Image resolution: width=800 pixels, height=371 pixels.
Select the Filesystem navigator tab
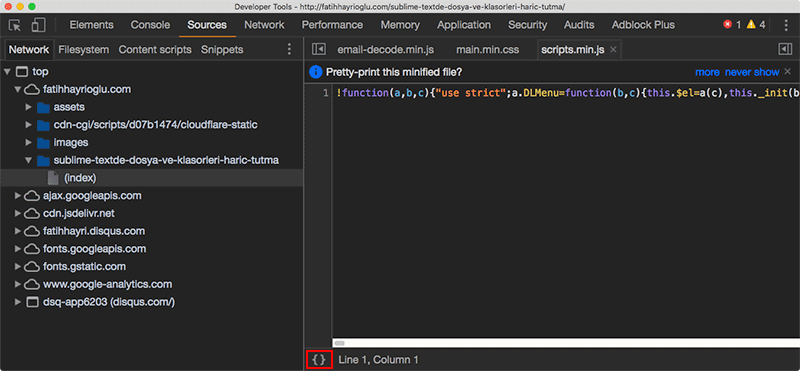(84, 50)
